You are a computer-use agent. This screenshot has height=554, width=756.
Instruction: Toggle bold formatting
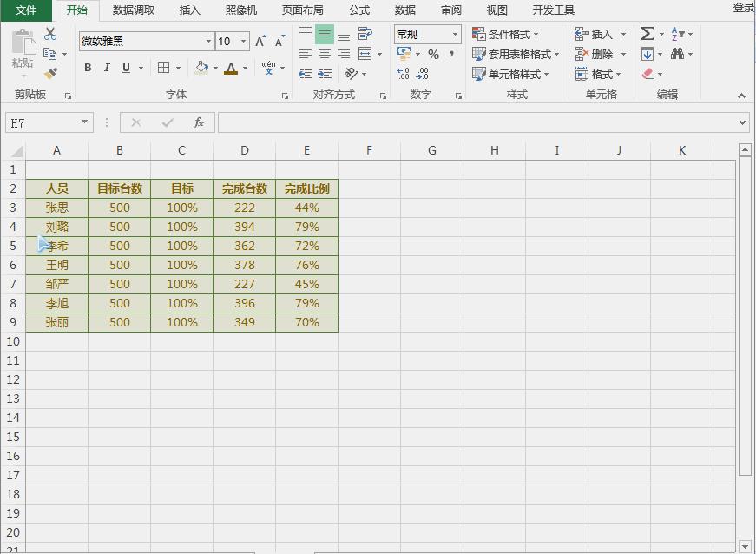[88, 67]
